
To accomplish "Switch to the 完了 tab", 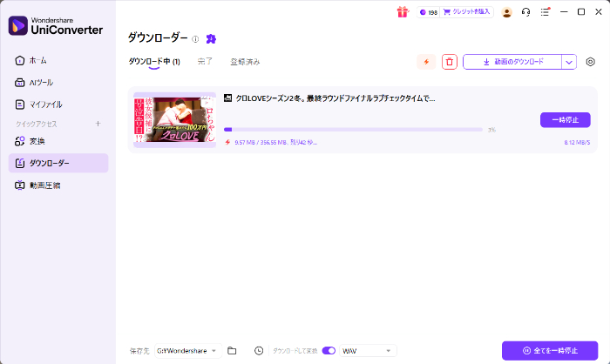I will pyautogui.click(x=205, y=62).
